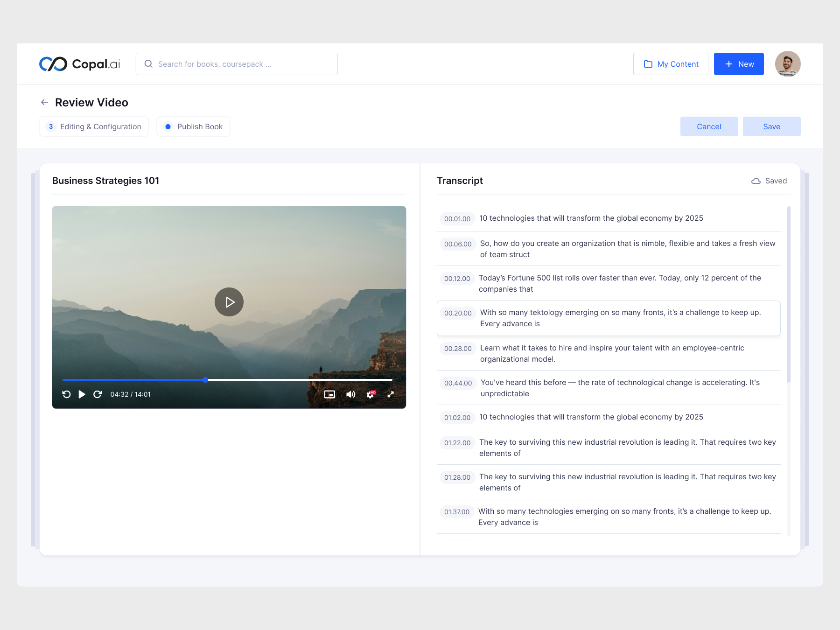This screenshot has height=630, width=840.
Task: Click the Save button
Action: click(771, 126)
